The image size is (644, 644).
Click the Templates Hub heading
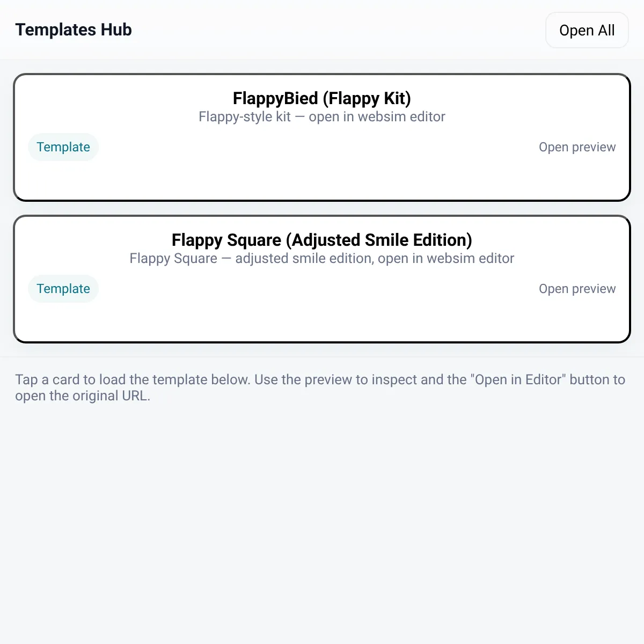tap(74, 30)
